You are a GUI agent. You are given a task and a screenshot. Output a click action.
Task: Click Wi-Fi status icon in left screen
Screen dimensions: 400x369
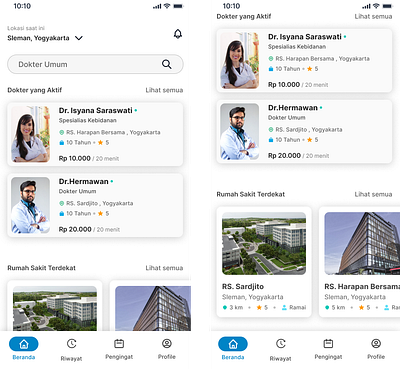point(167,6)
